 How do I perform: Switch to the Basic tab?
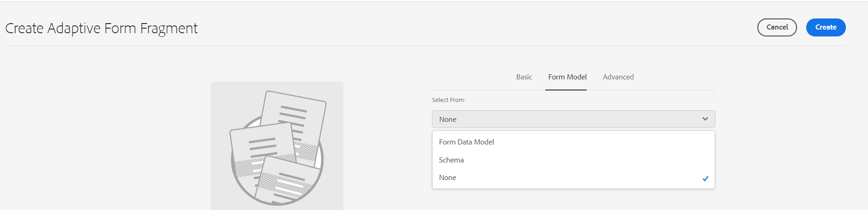(524, 77)
